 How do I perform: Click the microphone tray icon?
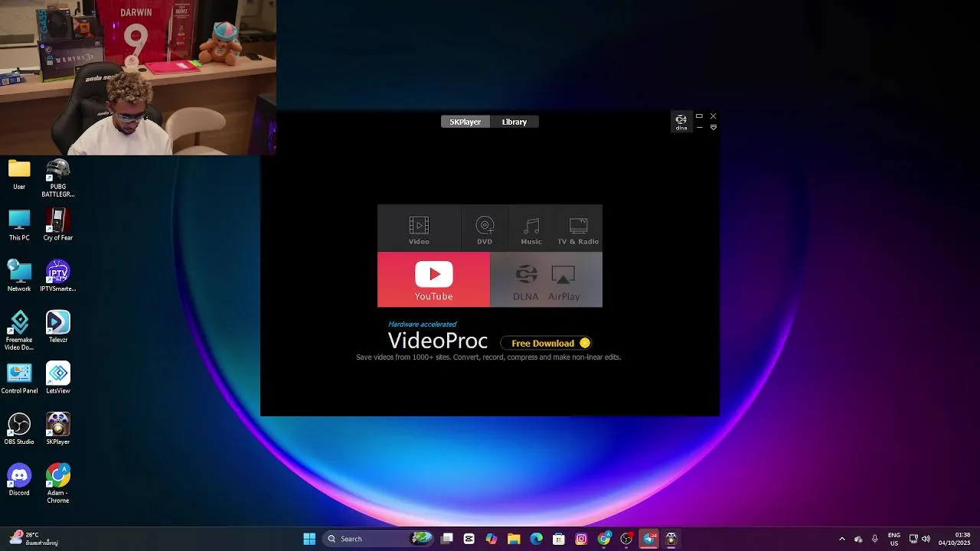[874, 539]
